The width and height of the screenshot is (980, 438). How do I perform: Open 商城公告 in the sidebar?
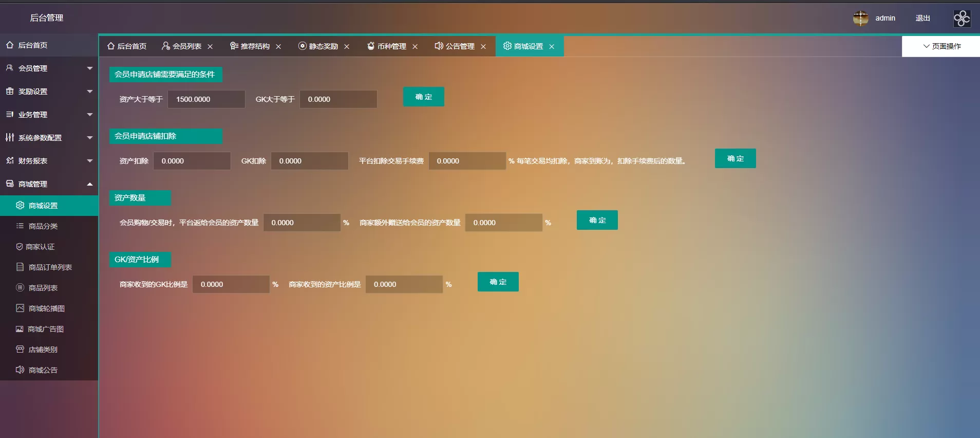(x=49, y=370)
